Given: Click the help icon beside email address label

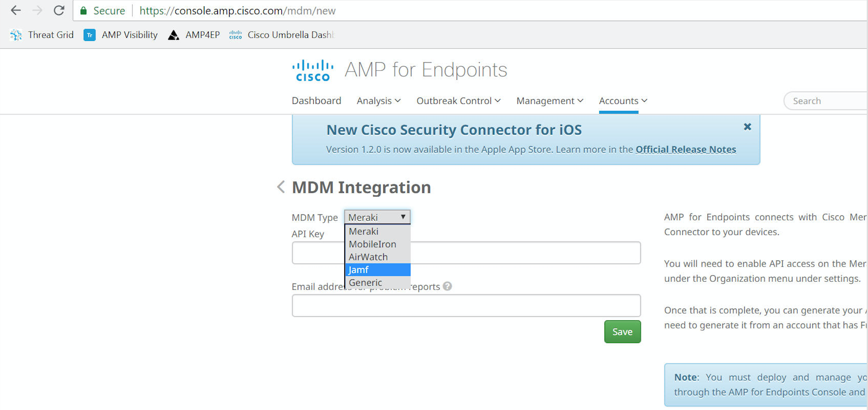Looking at the screenshot, I should click(447, 286).
